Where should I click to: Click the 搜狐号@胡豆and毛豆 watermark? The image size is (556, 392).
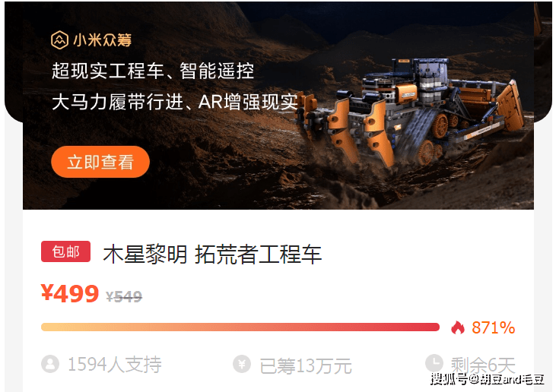[488, 380]
